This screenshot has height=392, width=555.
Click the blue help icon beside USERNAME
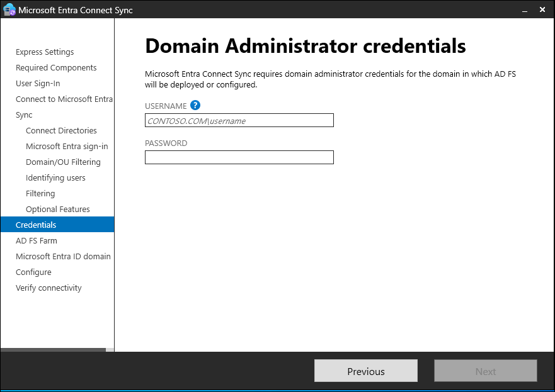195,106
